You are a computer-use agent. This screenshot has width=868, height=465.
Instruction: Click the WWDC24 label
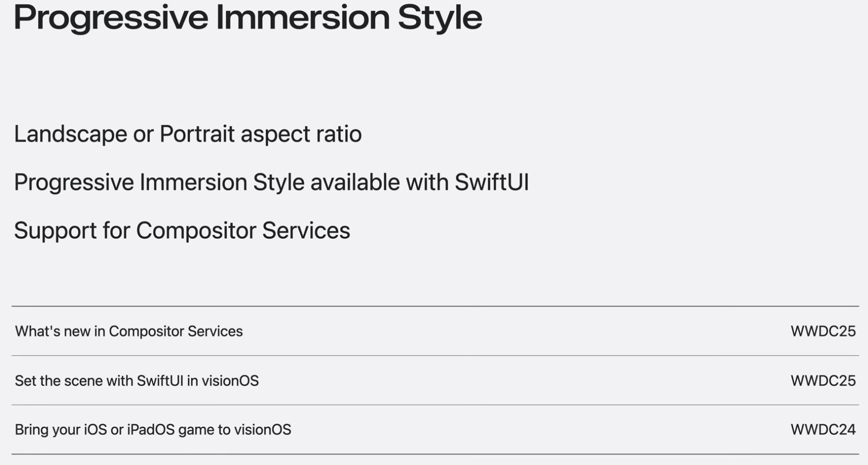[823, 430]
